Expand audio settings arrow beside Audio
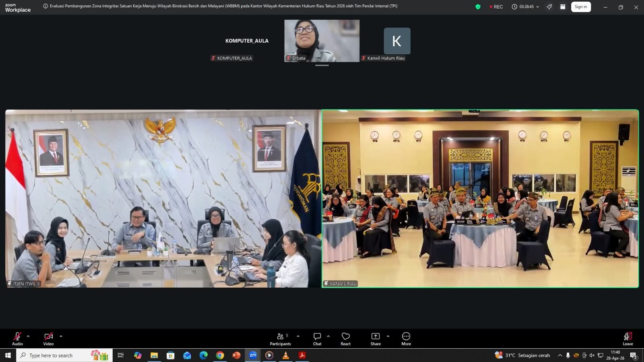Viewport: 644px width, 362px height. coord(28,336)
